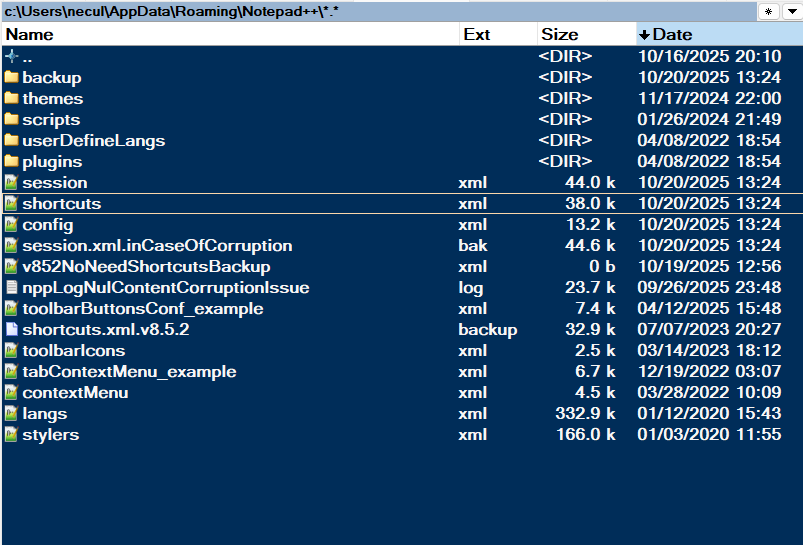Click the session xml file icon
The height and width of the screenshot is (545, 803).
11,182
